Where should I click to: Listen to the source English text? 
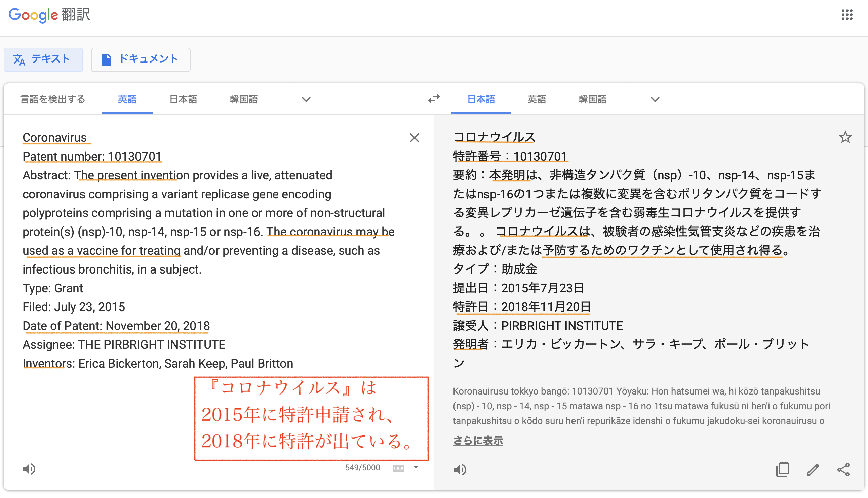pos(29,469)
